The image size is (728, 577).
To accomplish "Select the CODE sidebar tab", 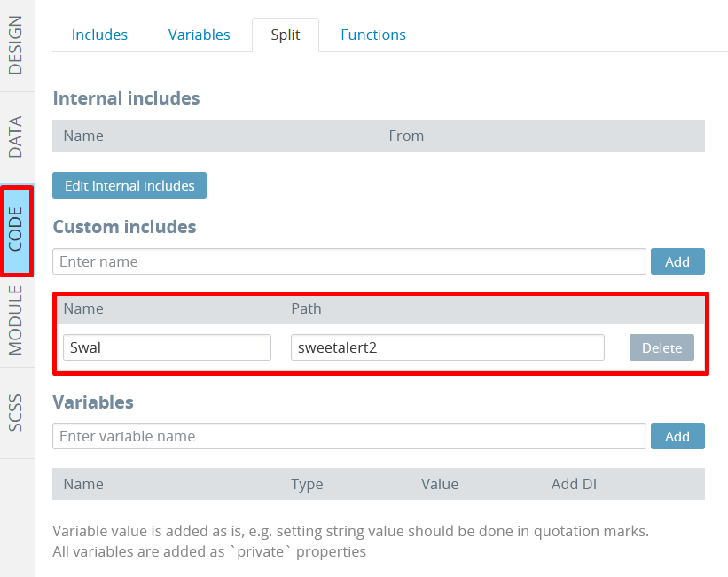I will (16, 230).
